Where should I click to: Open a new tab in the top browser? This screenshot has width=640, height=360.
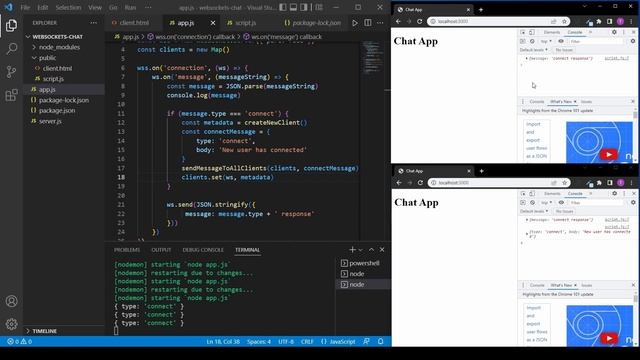click(x=480, y=9)
